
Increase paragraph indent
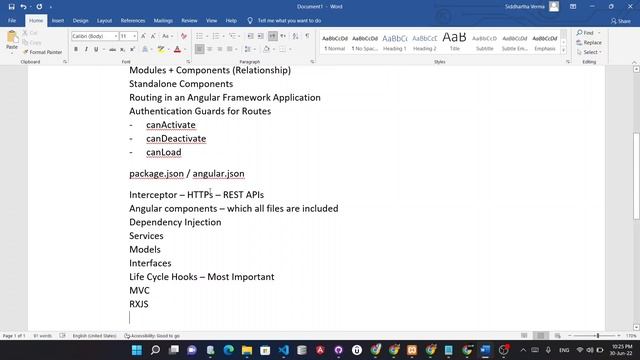[260, 36]
